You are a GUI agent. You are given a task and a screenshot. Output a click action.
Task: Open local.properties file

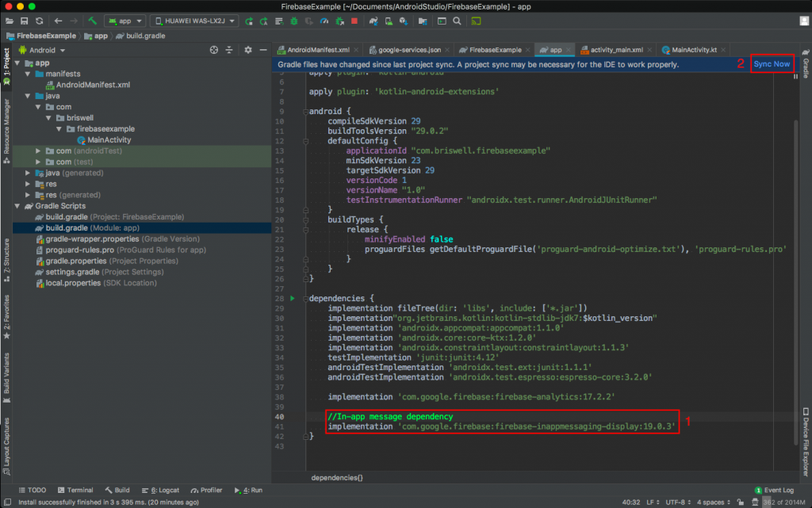coord(101,283)
